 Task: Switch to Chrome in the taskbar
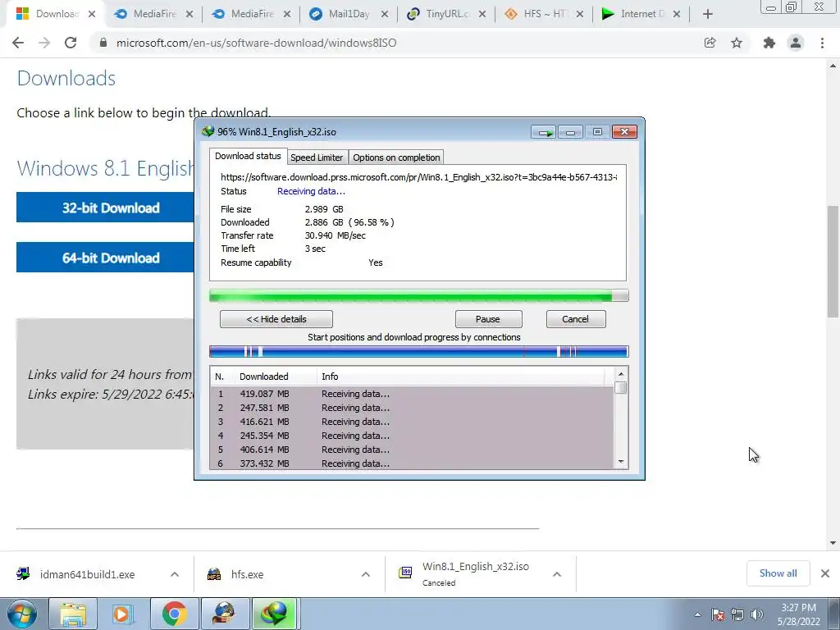pos(174,614)
